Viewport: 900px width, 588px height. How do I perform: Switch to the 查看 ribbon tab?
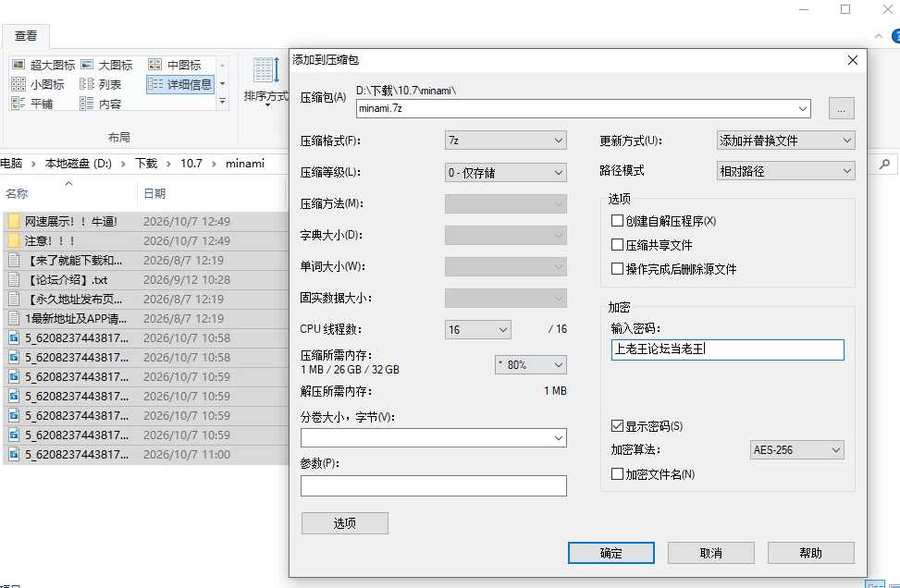[26, 36]
